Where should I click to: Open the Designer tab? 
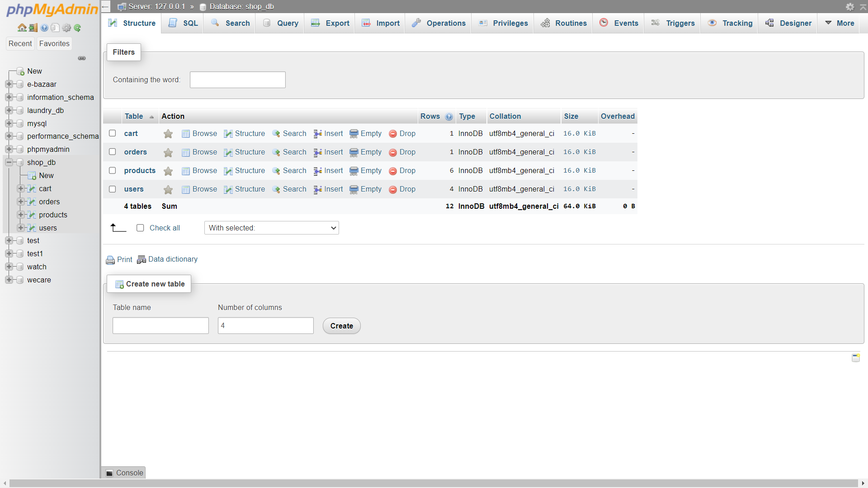coord(788,23)
